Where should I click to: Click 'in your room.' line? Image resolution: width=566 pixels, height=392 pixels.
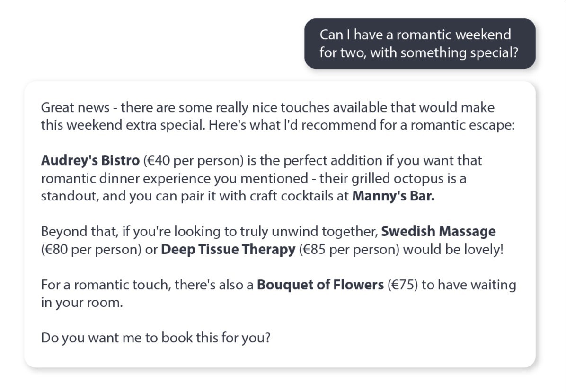click(x=82, y=303)
